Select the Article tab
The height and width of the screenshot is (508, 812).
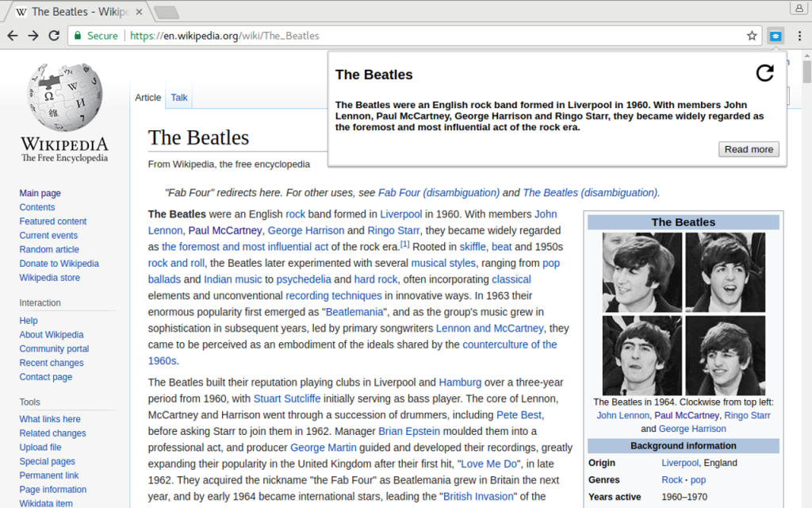click(148, 98)
